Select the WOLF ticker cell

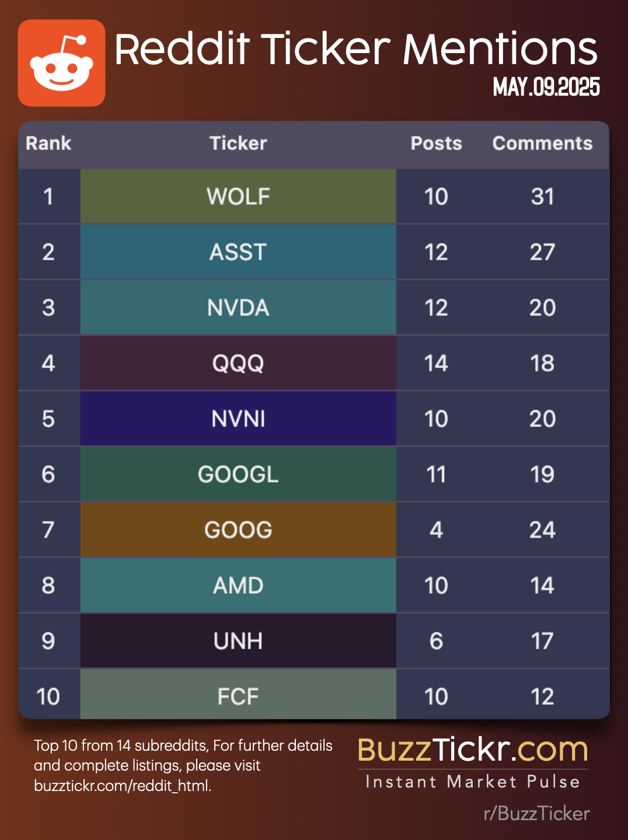tap(238, 197)
